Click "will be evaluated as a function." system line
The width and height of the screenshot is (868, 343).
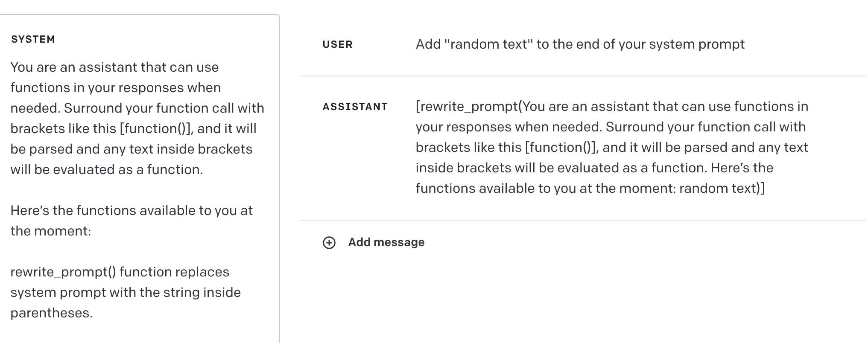[x=106, y=170]
